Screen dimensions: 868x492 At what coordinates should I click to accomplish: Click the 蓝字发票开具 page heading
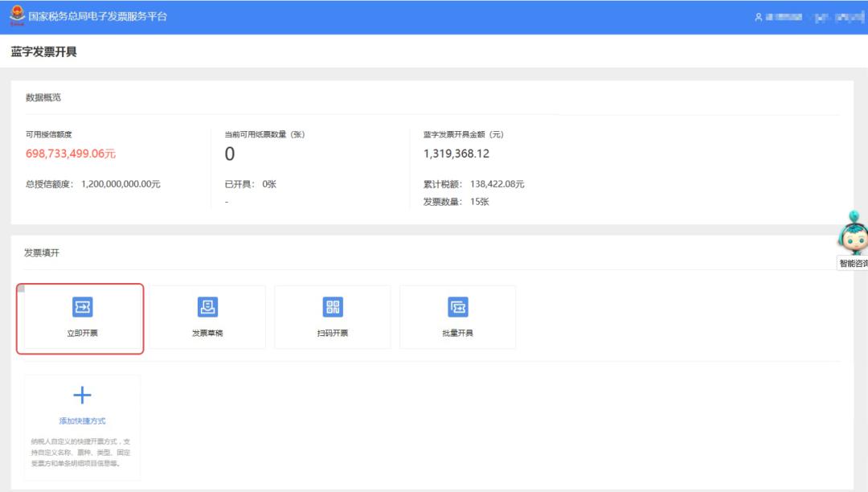(44, 52)
